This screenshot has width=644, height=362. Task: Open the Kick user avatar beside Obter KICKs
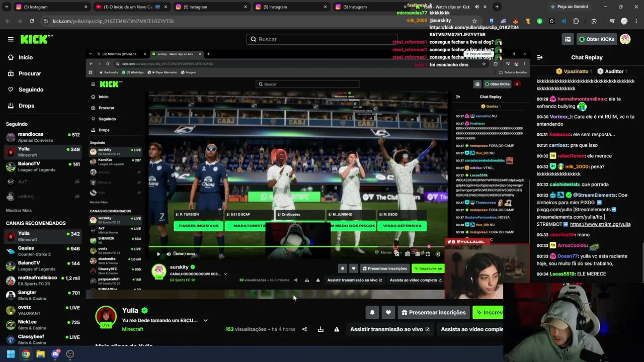(x=625, y=39)
